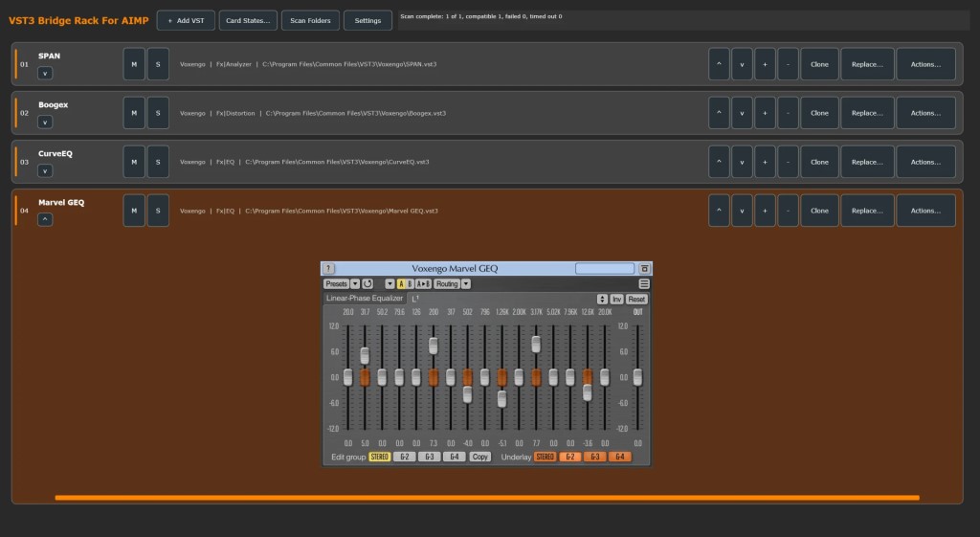Image resolution: width=980 pixels, height=537 pixels.
Task: Move CurveEQ card up with caret button
Action: pyautogui.click(x=719, y=162)
